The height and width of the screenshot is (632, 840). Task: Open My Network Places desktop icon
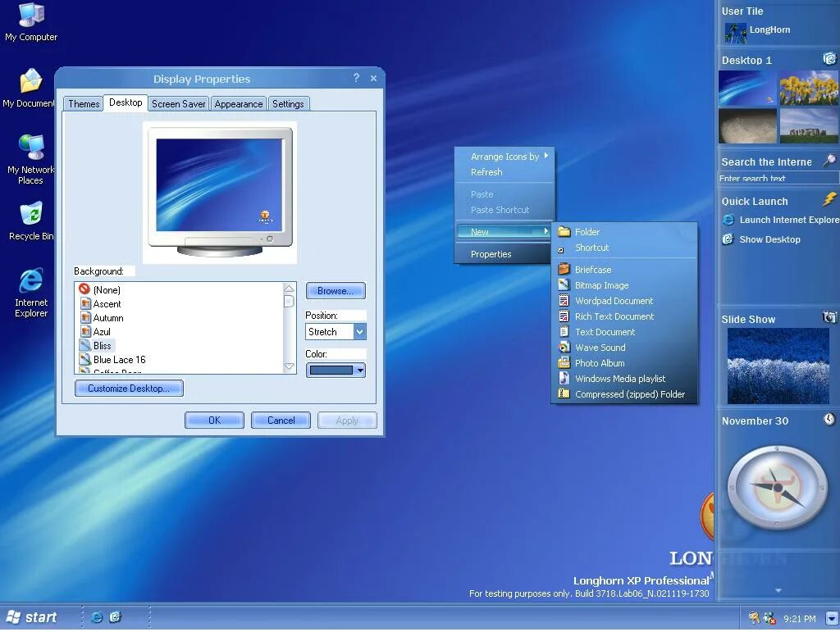pyautogui.click(x=31, y=160)
